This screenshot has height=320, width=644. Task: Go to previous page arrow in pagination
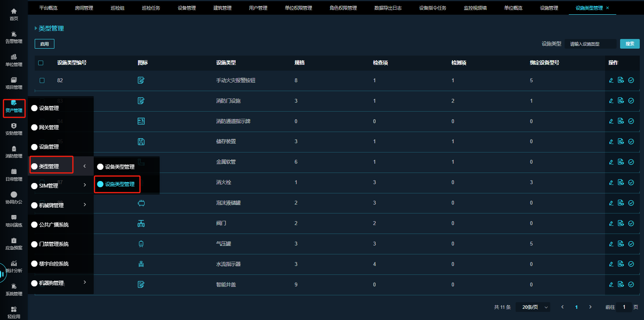coord(562,307)
